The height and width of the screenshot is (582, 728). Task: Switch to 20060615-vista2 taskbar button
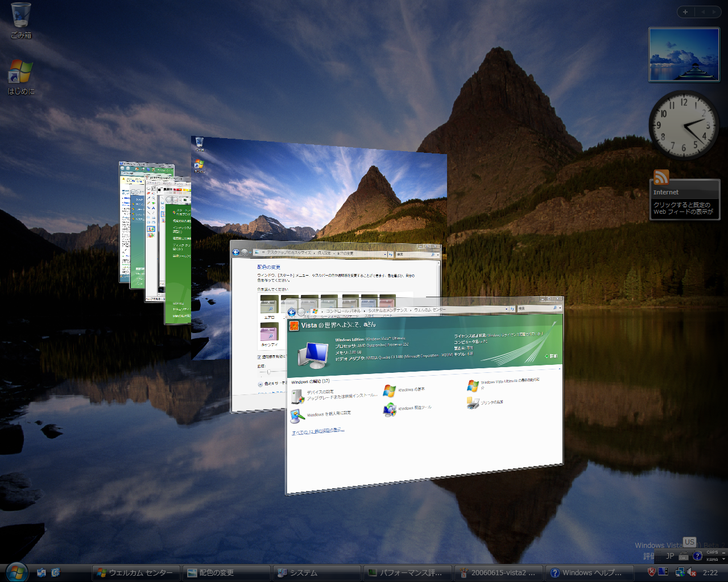[498, 572]
